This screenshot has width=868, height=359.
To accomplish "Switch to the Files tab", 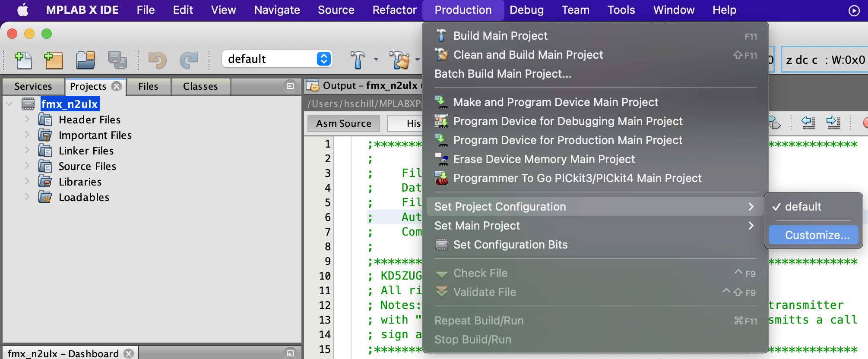I will coord(148,86).
